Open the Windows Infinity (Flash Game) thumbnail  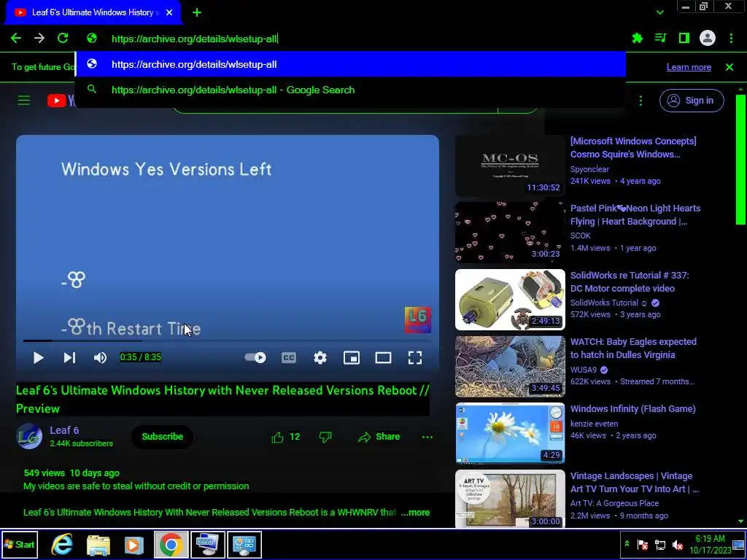pyautogui.click(x=510, y=433)
